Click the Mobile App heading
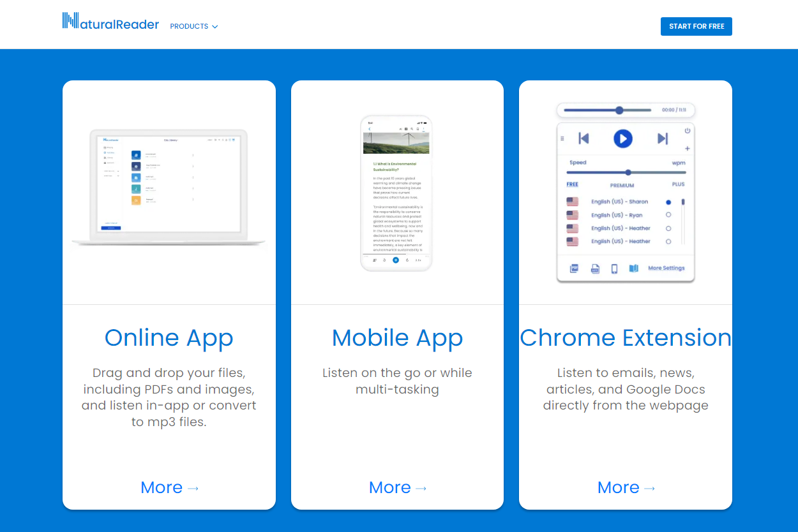 coord(397,338)
